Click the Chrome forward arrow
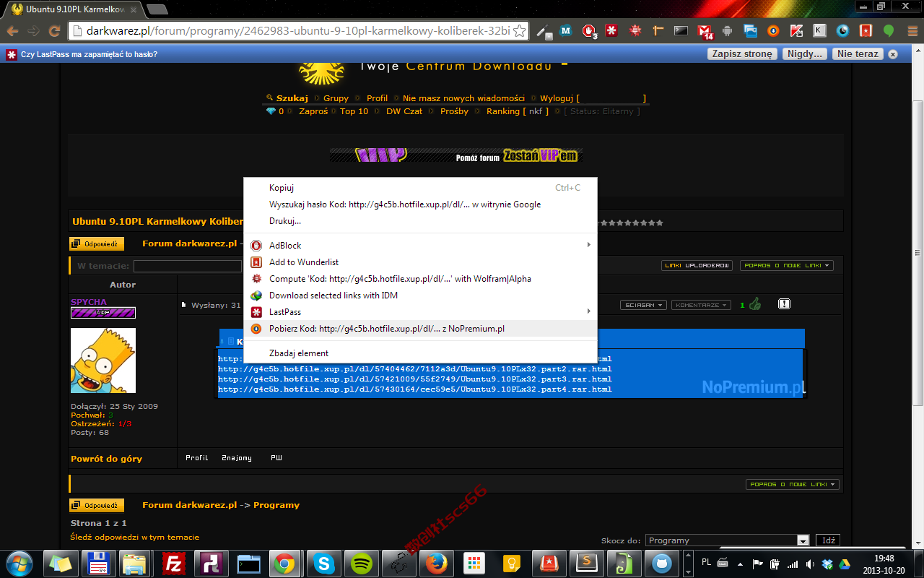Screen dimensions: 924x578 33,31
